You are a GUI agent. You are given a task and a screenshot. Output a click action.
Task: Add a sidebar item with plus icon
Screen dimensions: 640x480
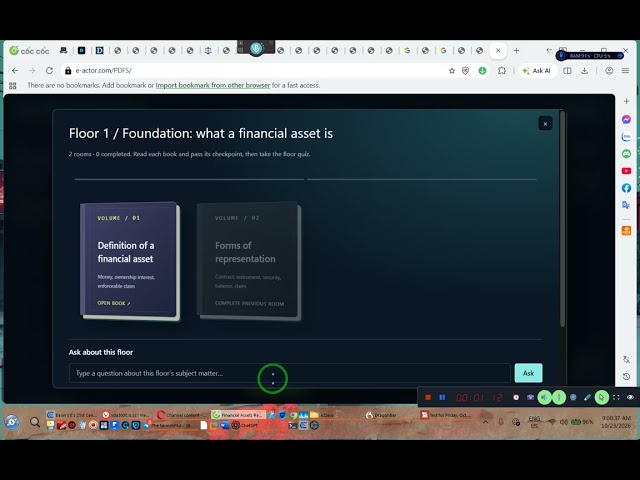pos(627,101)
